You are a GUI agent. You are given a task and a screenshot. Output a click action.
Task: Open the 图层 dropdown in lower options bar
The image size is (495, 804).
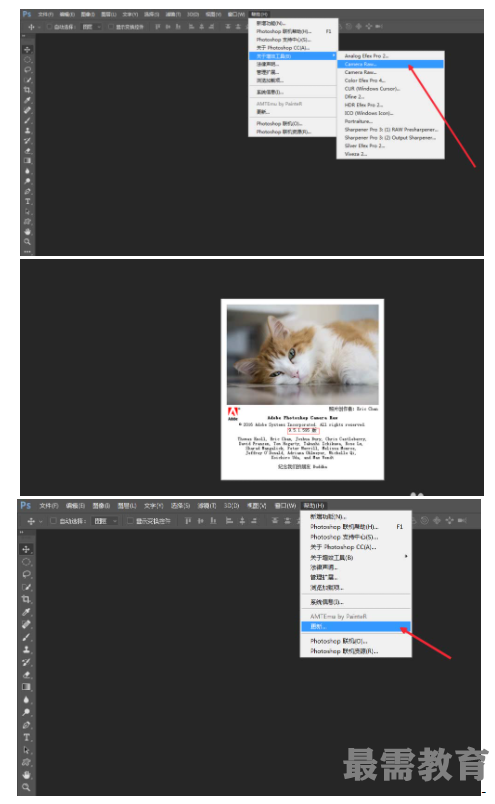pos(105,521)
